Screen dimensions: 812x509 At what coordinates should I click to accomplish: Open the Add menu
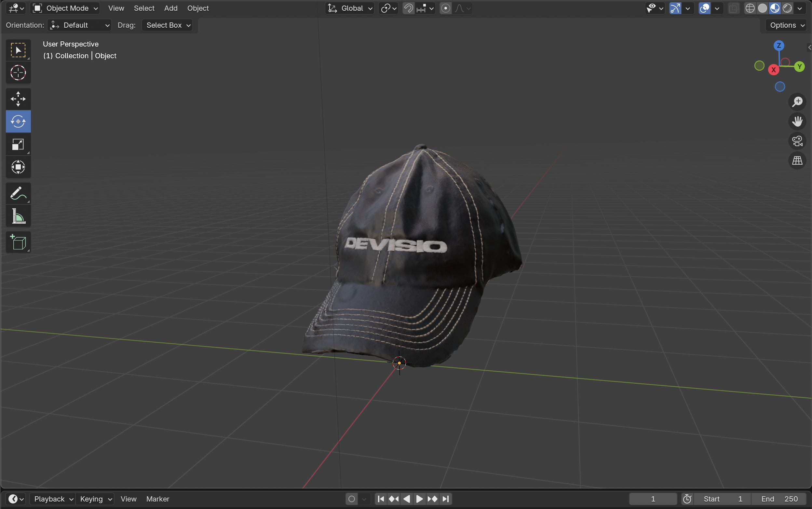click(x=170, y=8)
